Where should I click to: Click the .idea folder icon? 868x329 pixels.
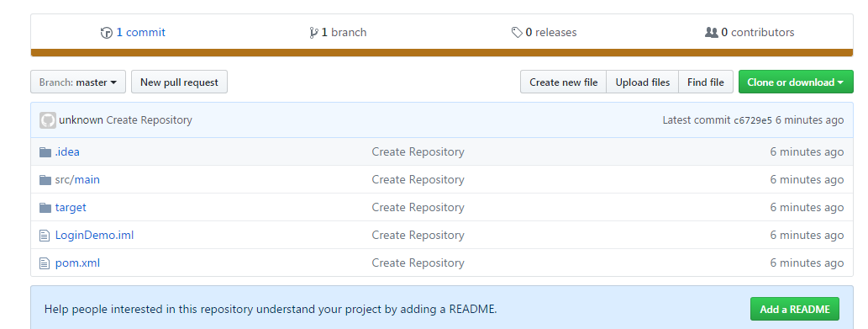[x=45, y=151]
